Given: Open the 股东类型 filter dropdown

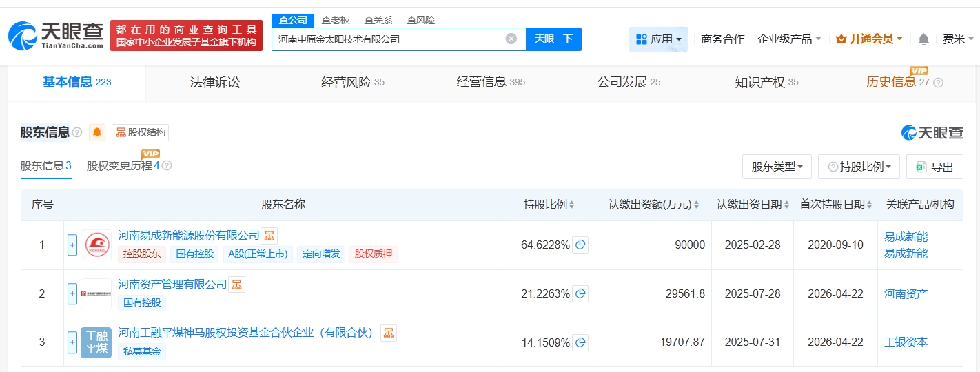Looking at the screenshot, I should (x=777, y=167).
